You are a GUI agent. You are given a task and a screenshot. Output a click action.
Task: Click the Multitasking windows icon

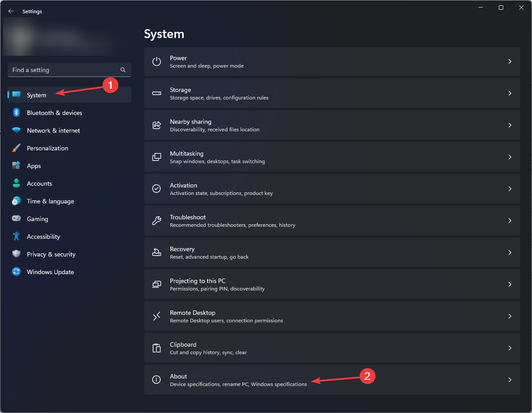157,157
